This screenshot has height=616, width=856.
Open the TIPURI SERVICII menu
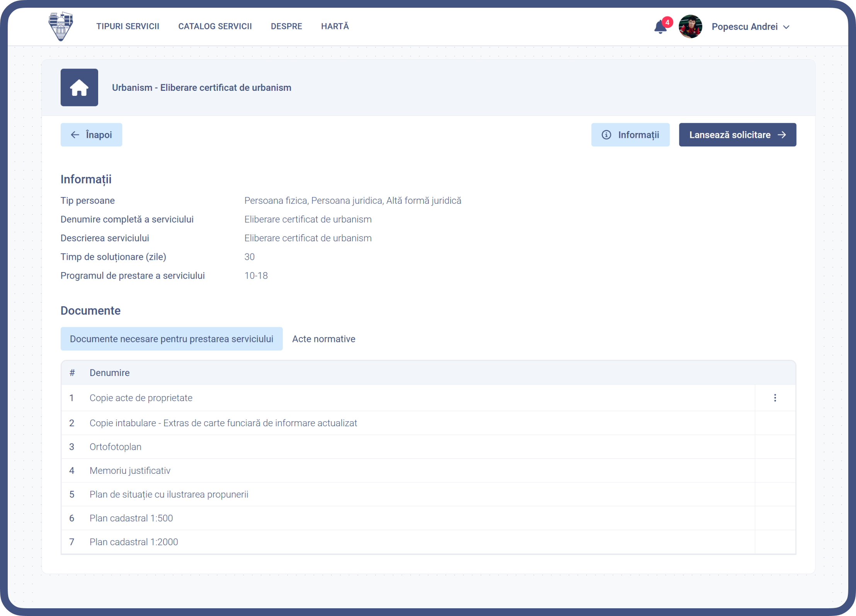[128, 26]
